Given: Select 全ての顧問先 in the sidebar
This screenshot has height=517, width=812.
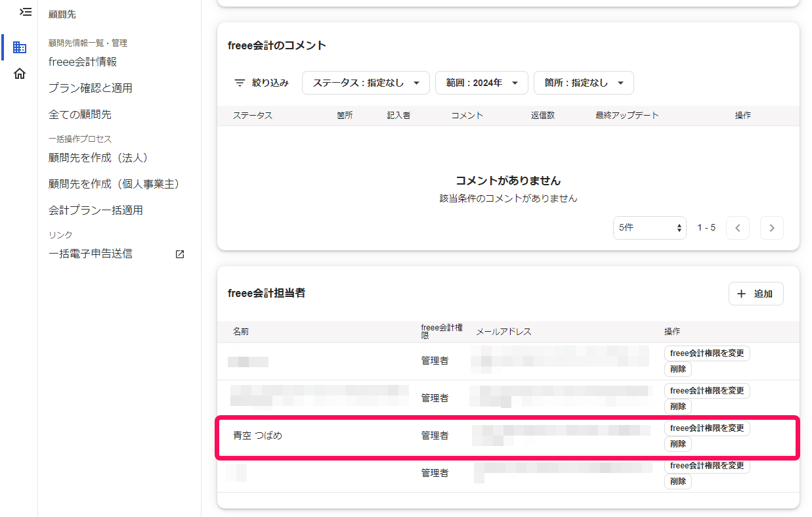Looking at the screenshot, I should (80, 114).
